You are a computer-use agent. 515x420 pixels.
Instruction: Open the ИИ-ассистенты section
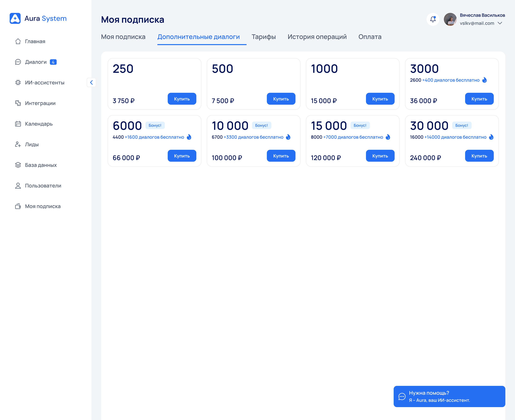point(44,82)
